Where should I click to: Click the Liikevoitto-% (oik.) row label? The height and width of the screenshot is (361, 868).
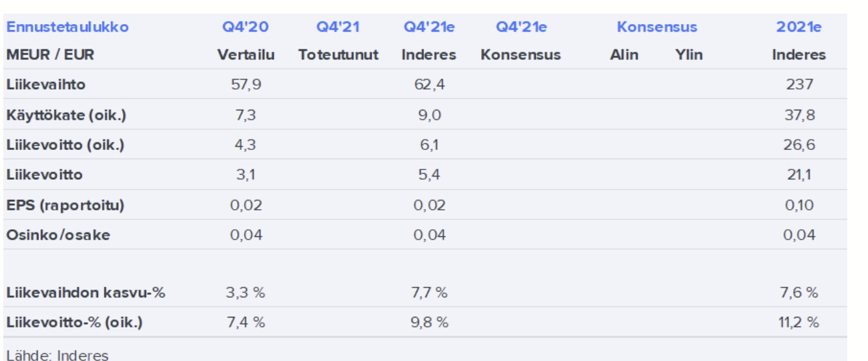[74, 323]
